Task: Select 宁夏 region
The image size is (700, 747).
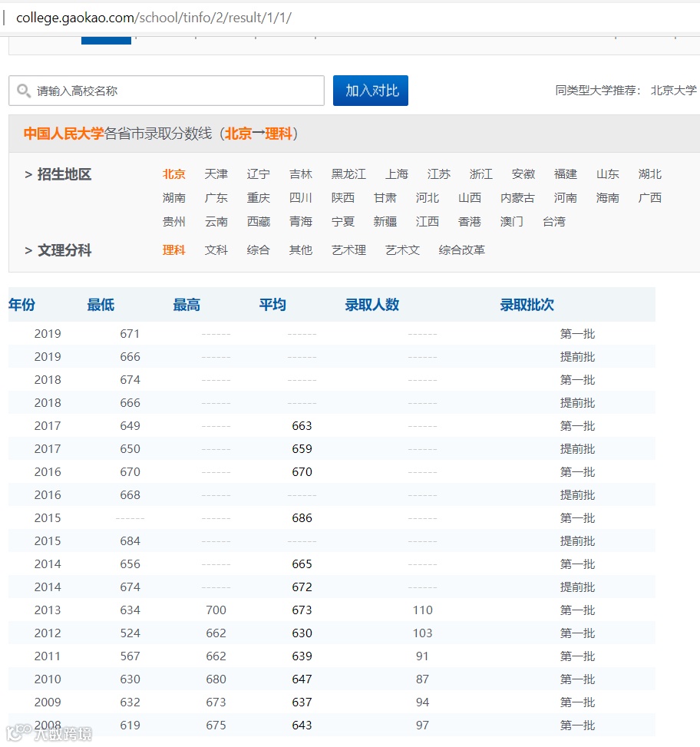Action: 343,222
